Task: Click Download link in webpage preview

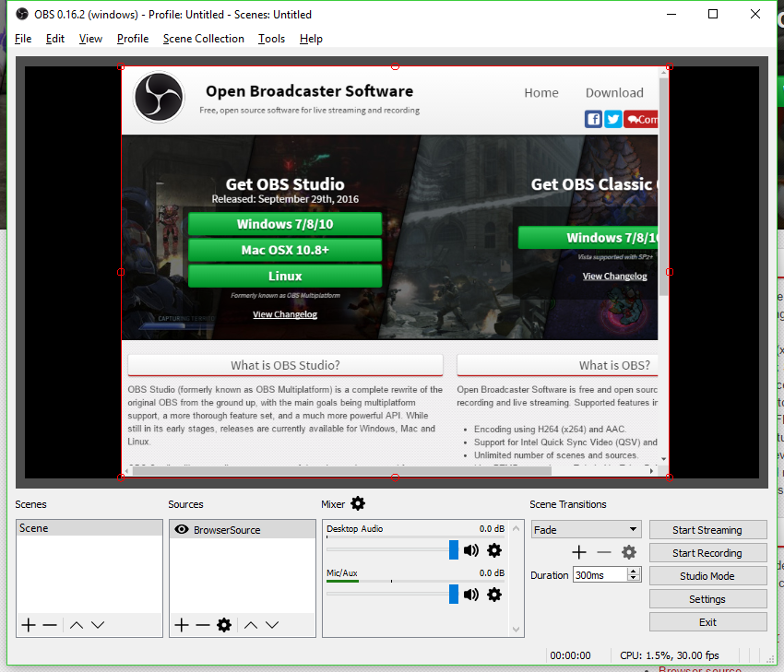Action: coord(614,93)
